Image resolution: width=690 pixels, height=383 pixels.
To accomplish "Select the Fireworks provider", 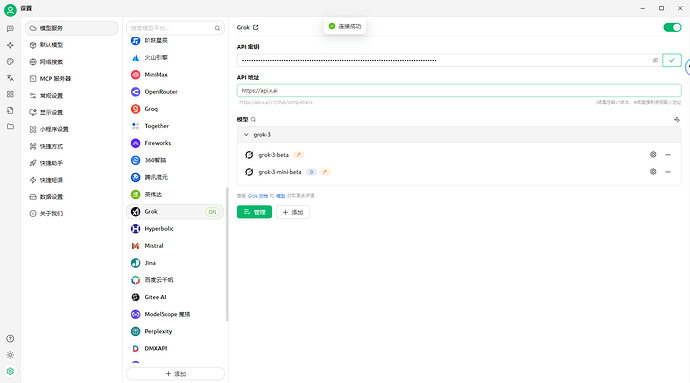I will pyautogui.click(x=175, y=143).
